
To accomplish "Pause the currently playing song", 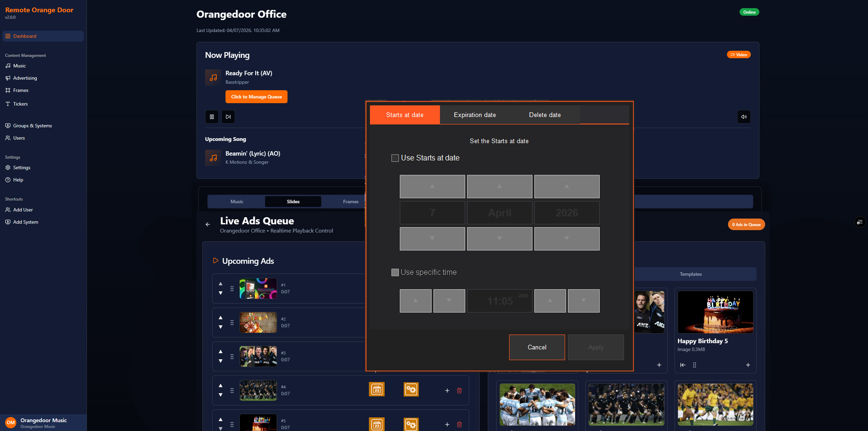I will (x=212, y=117).
